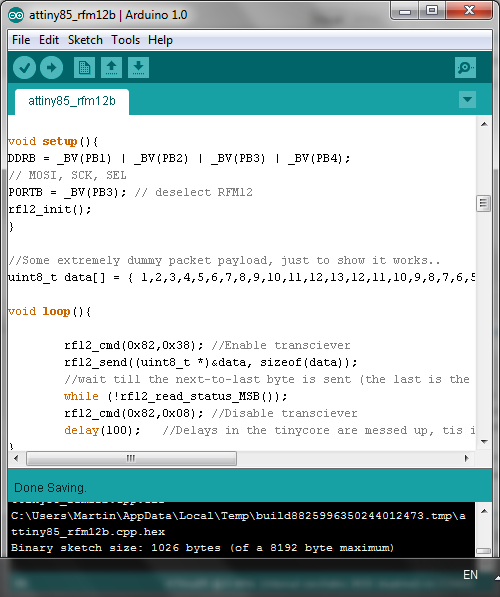This screenshot has width=500, height=597.
Task: Click the rf12_init(); line
Action: [50, 209]
